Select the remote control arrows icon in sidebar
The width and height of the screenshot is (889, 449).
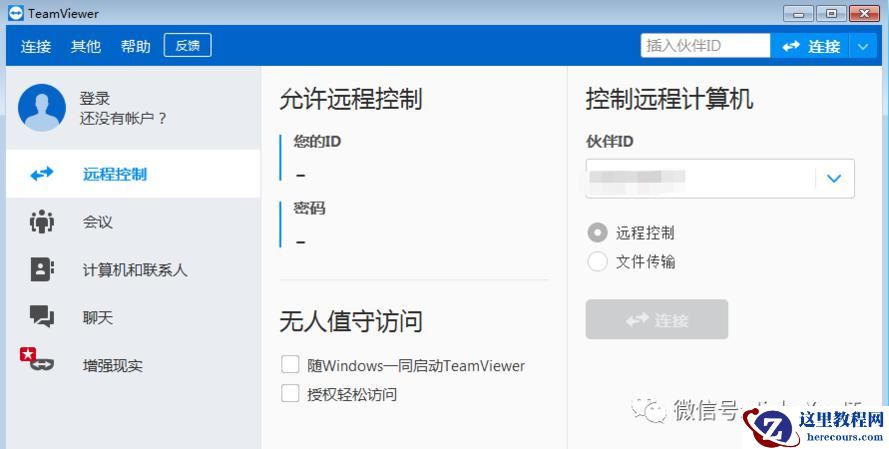(x=41, y=173)
